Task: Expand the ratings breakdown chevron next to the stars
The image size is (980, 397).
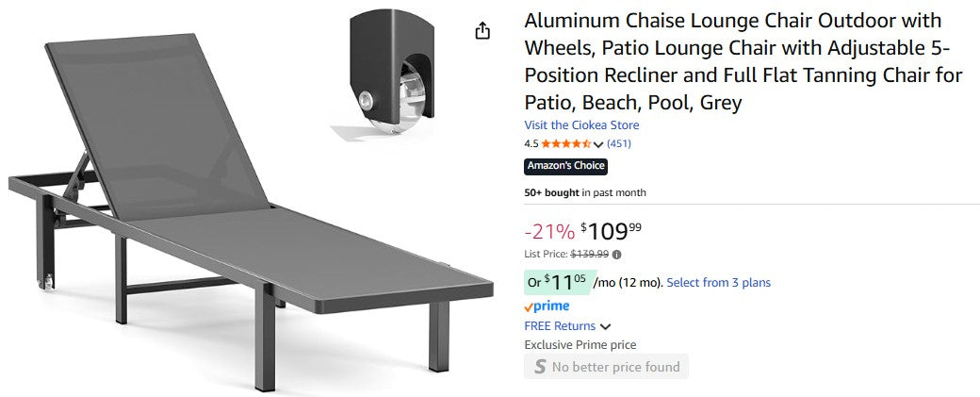Action: coord(598,144)
